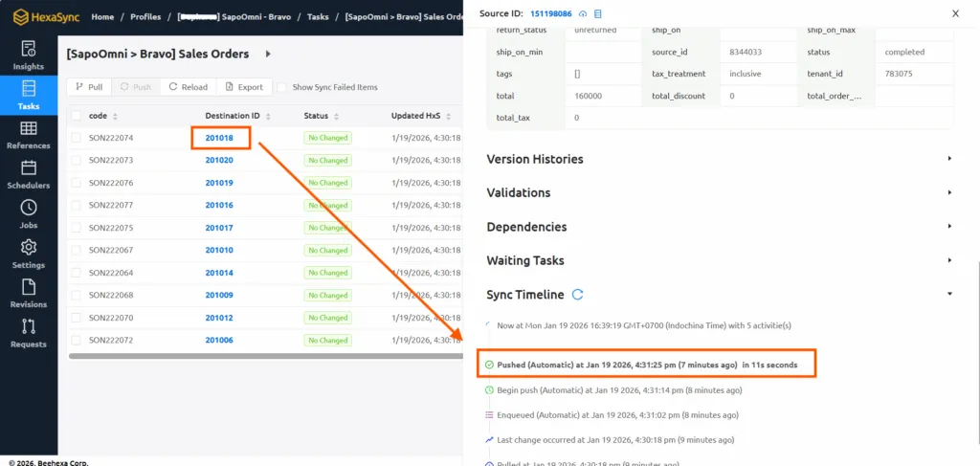The width and height of the screenshot is (980, 466).
Task: Go to Tasks in breadcrumb
Action: point(318,17)
